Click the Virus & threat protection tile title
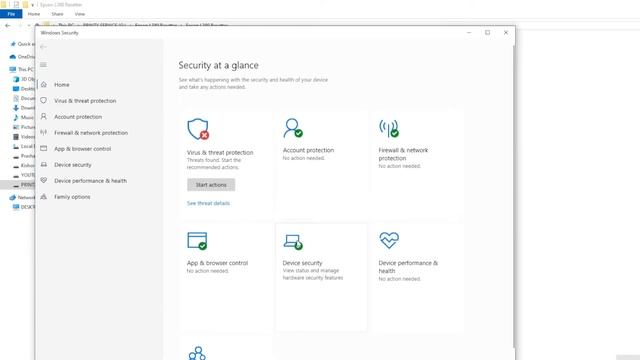The width and height of the screenshot is (640, 360). coord(220,152)
